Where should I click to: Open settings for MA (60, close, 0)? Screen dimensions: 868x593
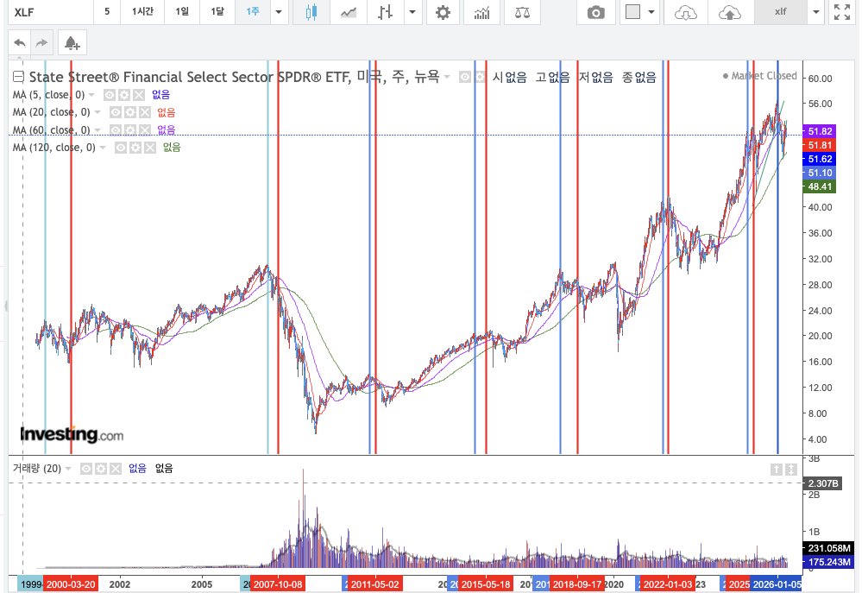click(x=130, y=130)
